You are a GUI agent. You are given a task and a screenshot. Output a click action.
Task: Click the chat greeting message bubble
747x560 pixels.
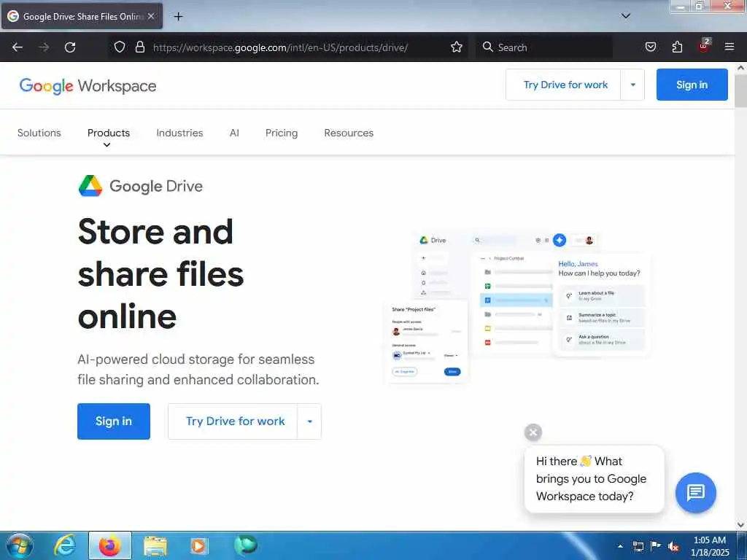point(594,479)
